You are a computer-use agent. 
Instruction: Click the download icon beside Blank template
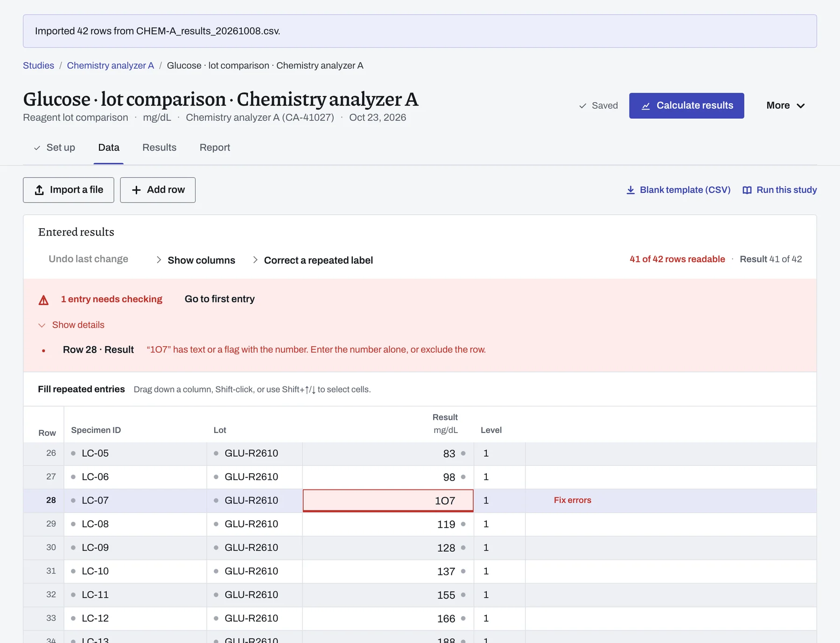coord(630,190)
